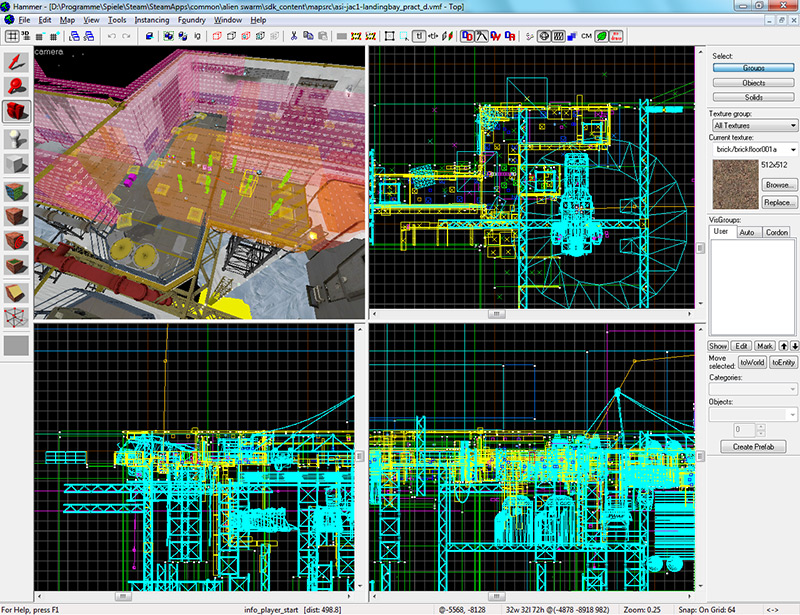Image resolution: width=800 pixels, height=615 pixels.
Task: Activate the Magnify tool
Action: point(16,87)
